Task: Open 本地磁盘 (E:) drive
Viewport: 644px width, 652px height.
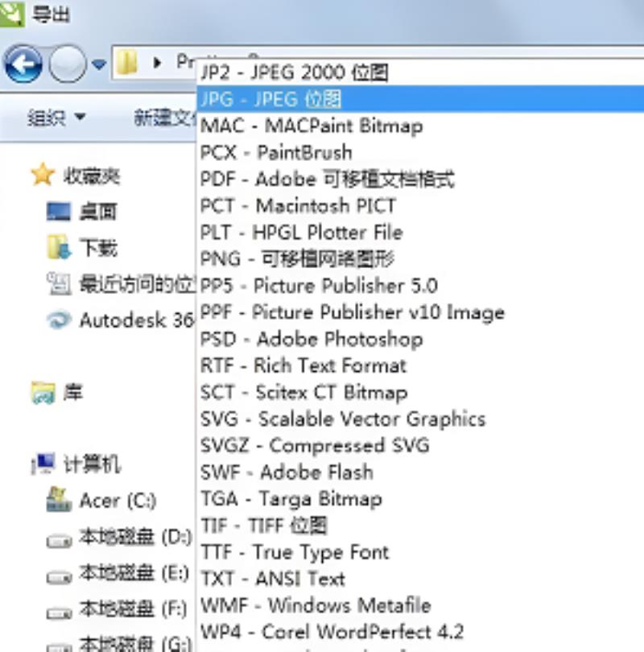Action: pos(134,573)
